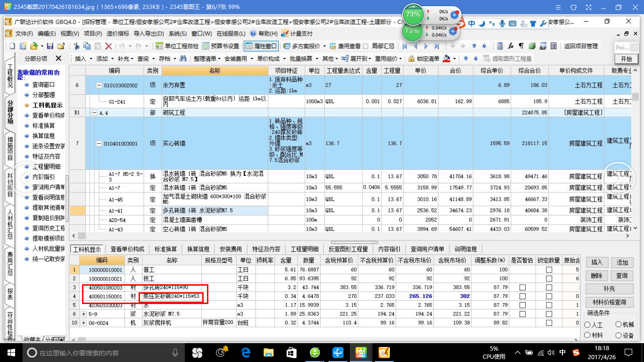Open the 整理清单 dropdown

[207, 58]
